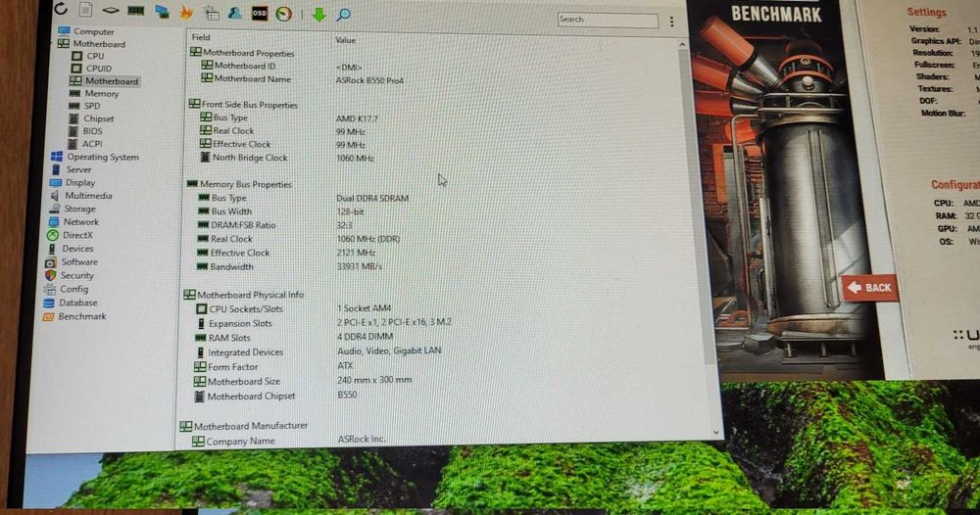Click the scrollbar up arrow
The height and width of the screenshot is (515, 980).
pyautogui.click(x=682, y=45)
